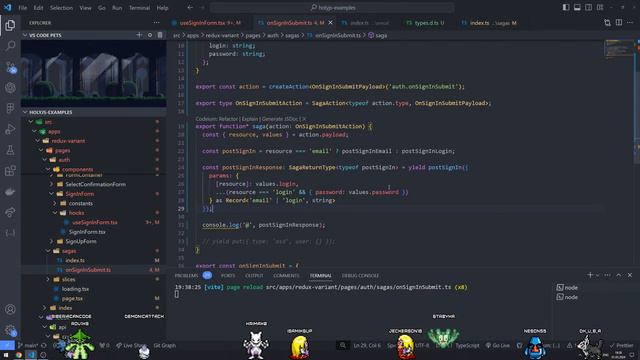Image resolution: width=640 pixels, height=360 pixels.
Task: Click the Git Graph status bar button
Action: tap(164, 345)
